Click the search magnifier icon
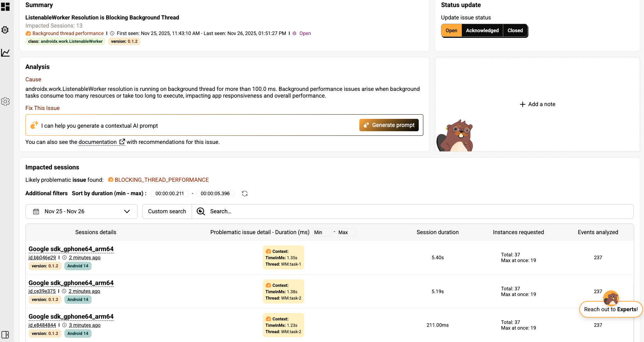Viewport: 644px width, 342px height. coord(201,211)
